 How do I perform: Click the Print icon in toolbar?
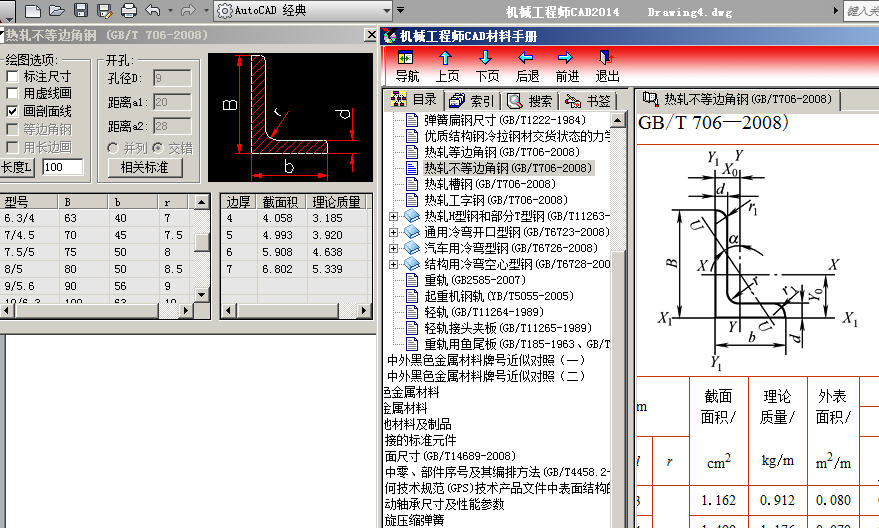click(128, 11)
